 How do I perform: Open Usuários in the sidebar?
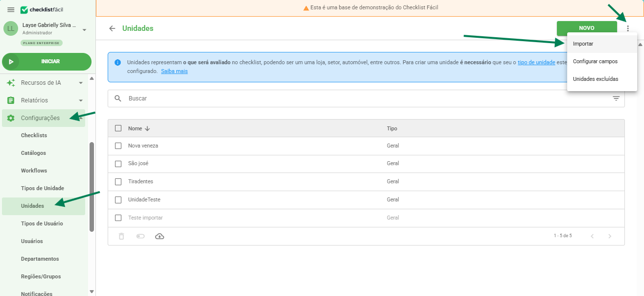click(x=32, y=241)
